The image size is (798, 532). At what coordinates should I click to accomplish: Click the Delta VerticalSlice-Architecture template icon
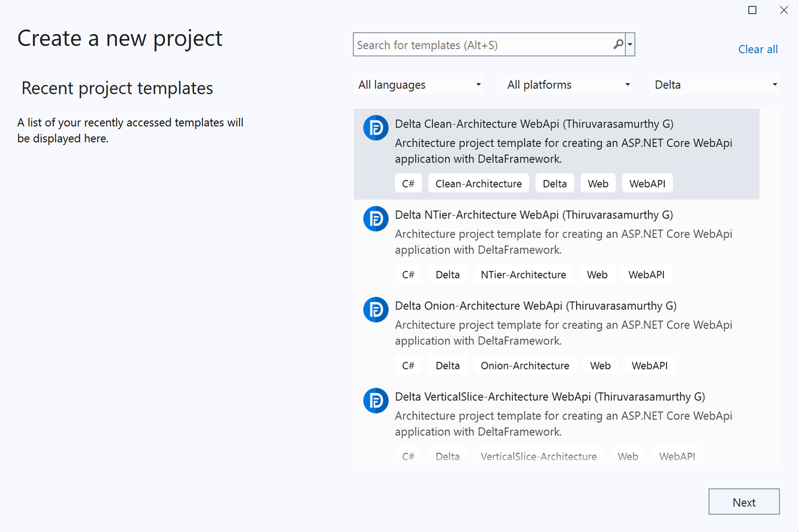(x=376, y=401)
